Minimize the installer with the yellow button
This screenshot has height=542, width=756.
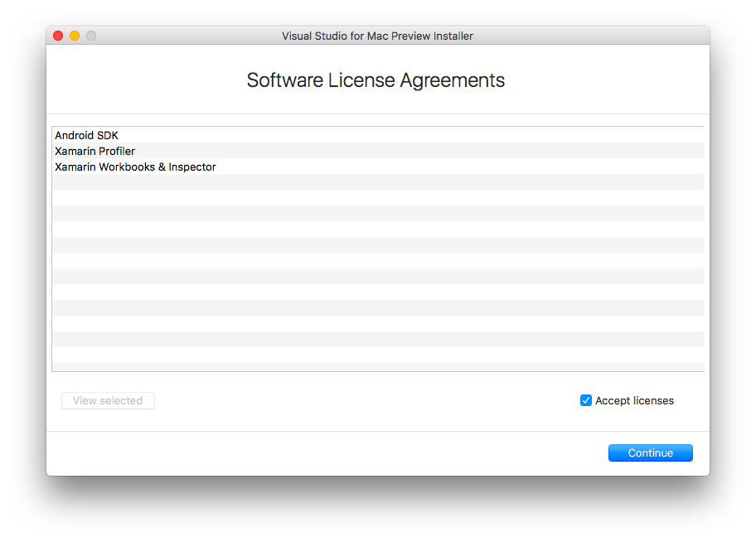point(75,36)
